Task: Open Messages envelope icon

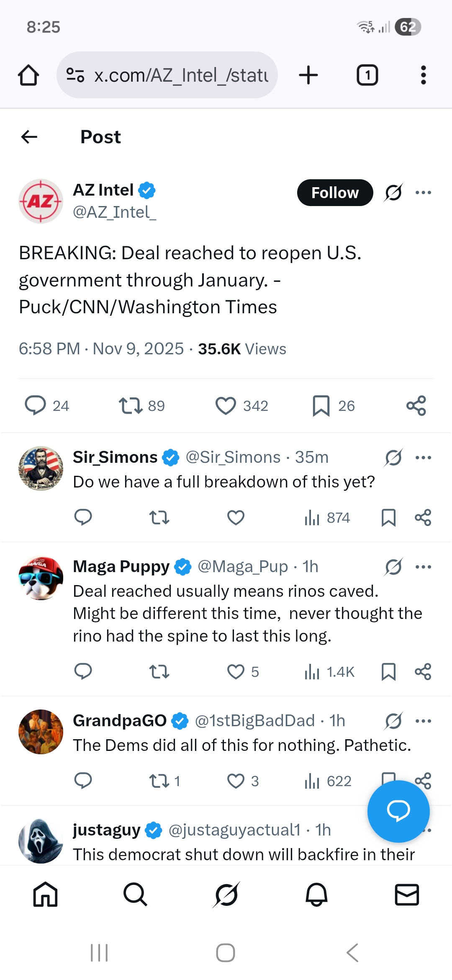Action: pyautogui.click(x=407, y=895)
